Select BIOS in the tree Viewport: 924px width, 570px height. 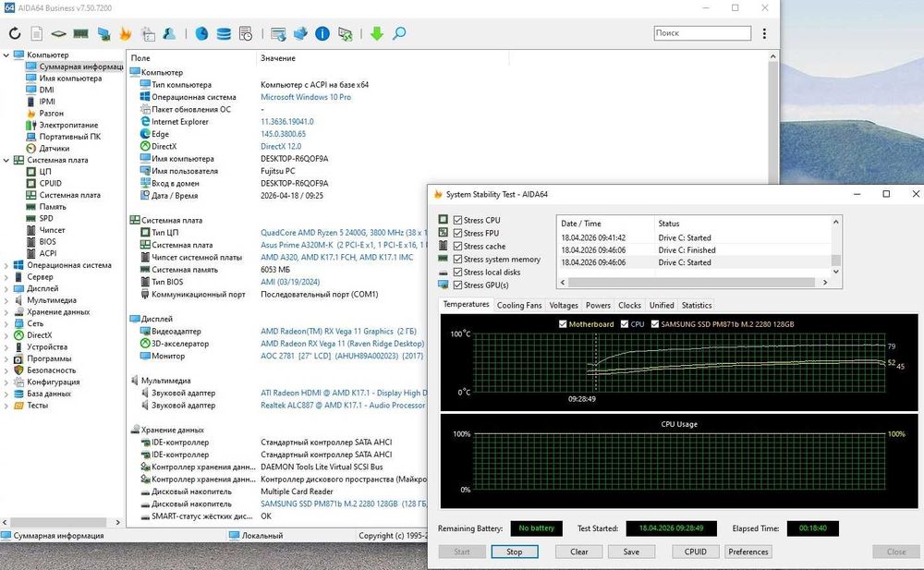coord(48,242)
